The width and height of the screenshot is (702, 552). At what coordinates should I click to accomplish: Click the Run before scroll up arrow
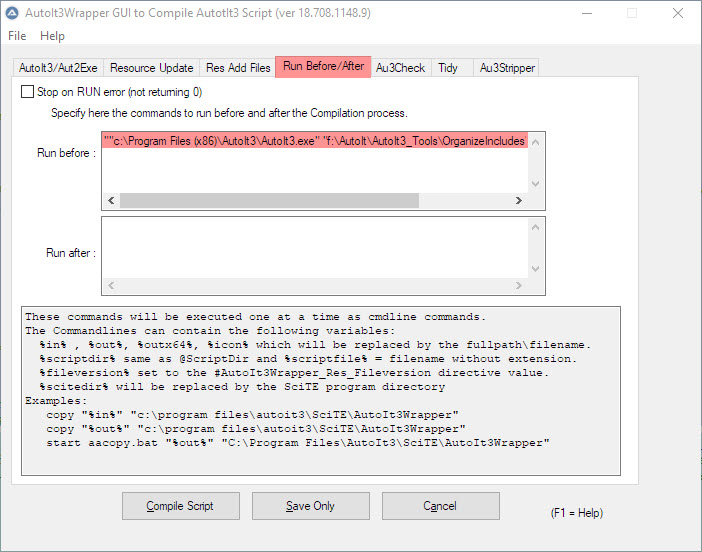(x=536, y=142)
